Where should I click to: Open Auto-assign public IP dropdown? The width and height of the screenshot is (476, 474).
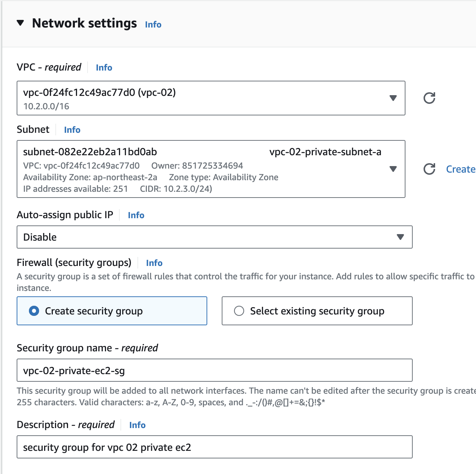pos(400,237)
